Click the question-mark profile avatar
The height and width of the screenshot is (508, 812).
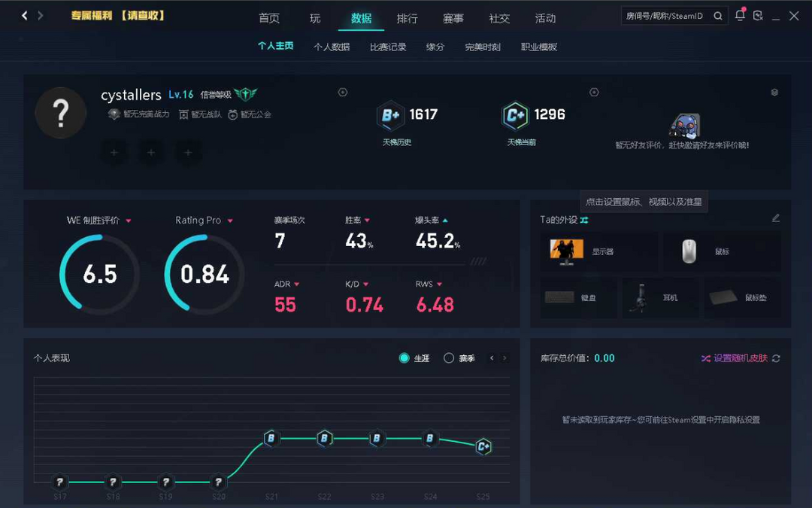[61, 113]
